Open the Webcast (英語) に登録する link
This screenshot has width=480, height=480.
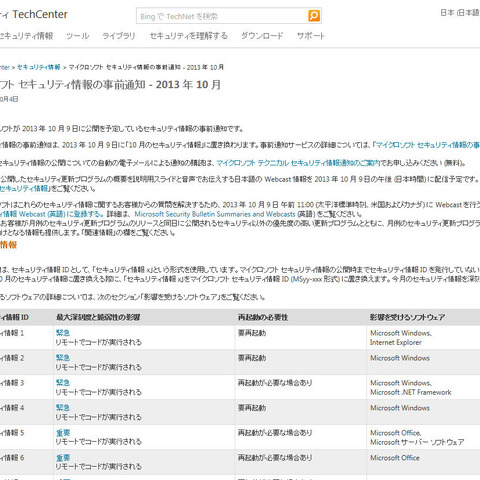[x=52, y=214]
